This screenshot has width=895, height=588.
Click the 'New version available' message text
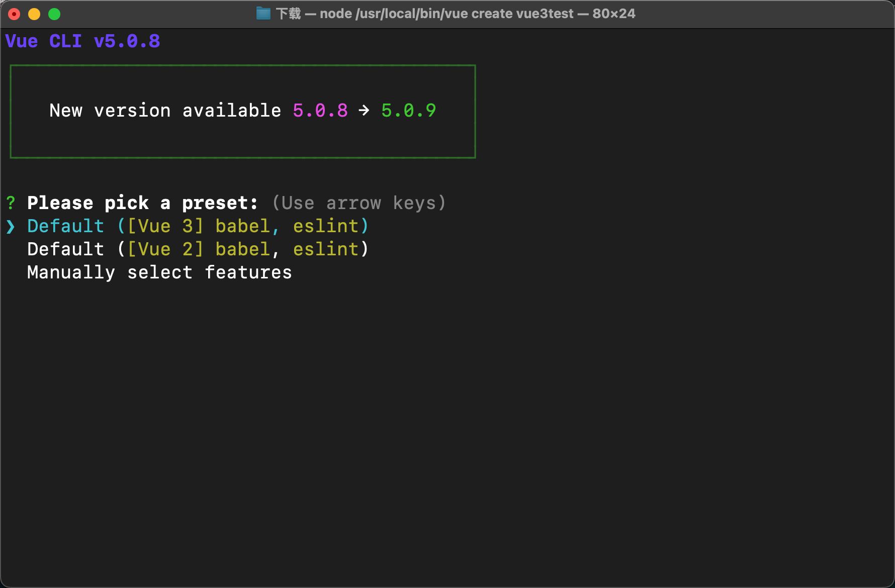(165, 111)
